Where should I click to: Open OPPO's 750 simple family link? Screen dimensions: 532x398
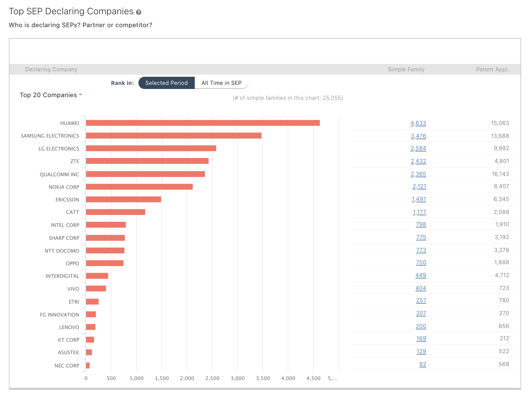421,263
